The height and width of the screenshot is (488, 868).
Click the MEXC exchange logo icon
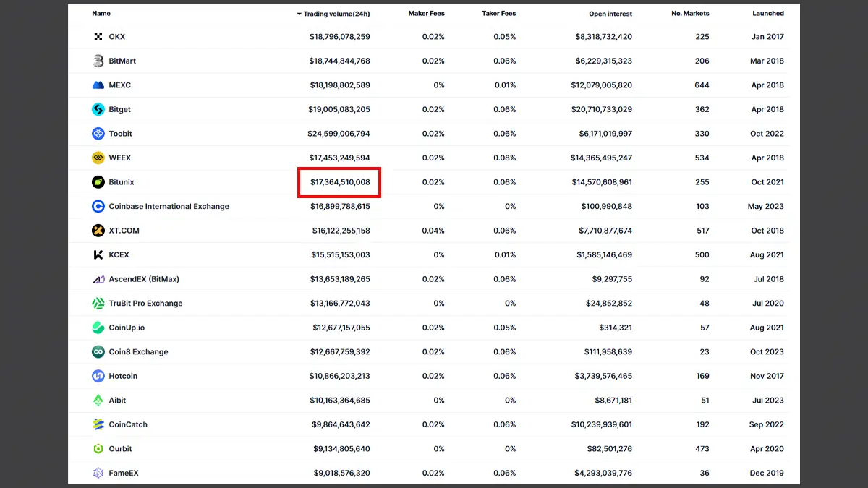coord(98,85)
